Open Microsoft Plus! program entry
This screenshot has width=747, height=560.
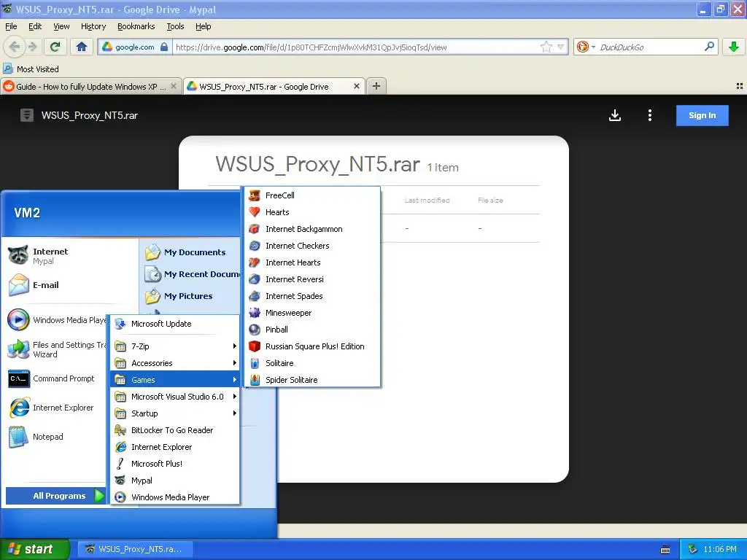tap(175, 464)
